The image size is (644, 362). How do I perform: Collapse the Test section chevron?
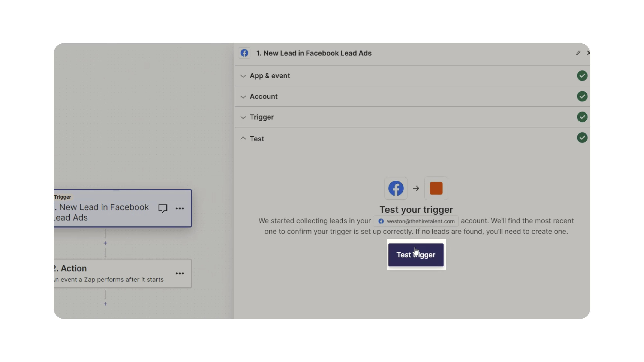click(243, 138)
